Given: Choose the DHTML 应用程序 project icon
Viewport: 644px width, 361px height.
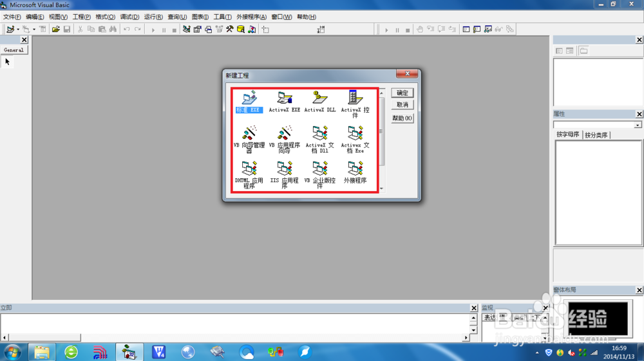Looking at the screenshot, I should tap(249, 175).
